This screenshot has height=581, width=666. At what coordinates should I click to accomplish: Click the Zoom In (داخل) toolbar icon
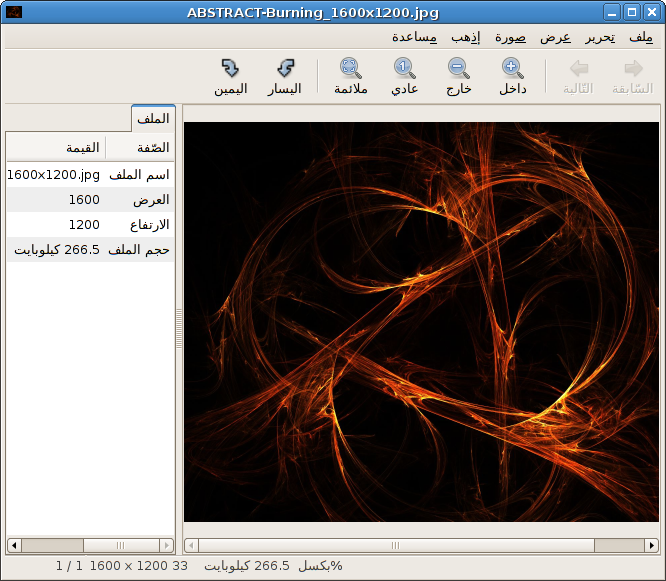tap(512, 76)
